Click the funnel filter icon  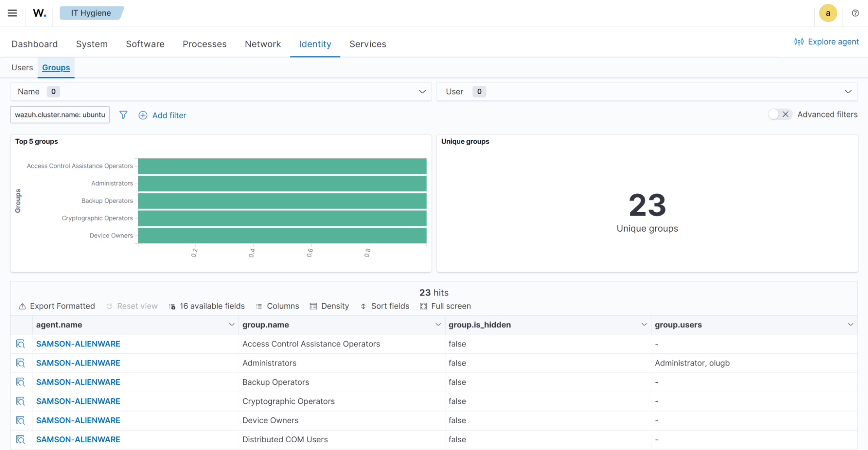tap(123, 115)
